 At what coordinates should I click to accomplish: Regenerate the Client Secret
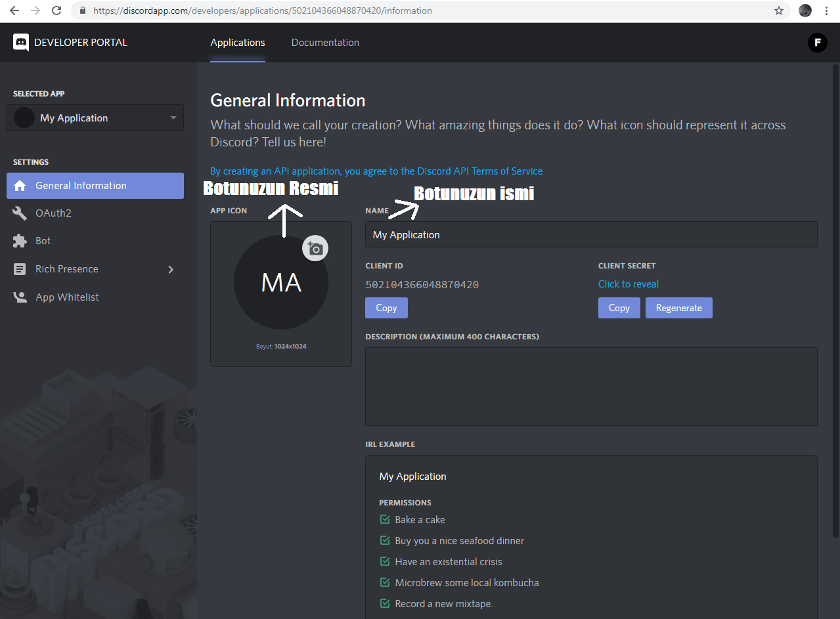(679, 308)
